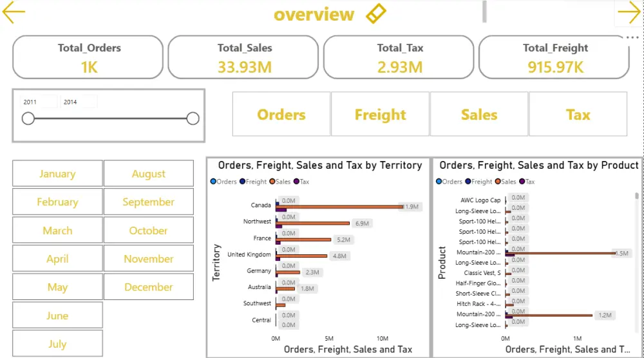Click the Germany sales bar
Viewport: 644px width, 358px height.
[x=288, y=272]
